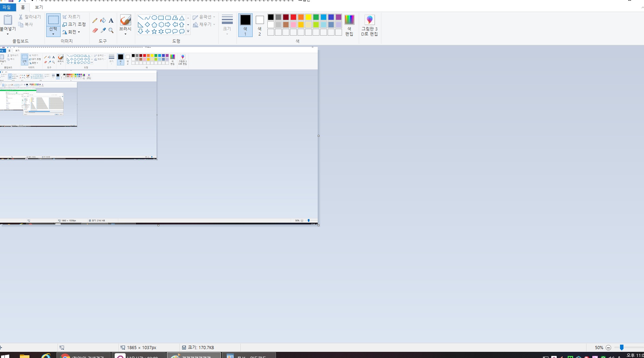Open the 크기 (line size) dropdown

227,25
